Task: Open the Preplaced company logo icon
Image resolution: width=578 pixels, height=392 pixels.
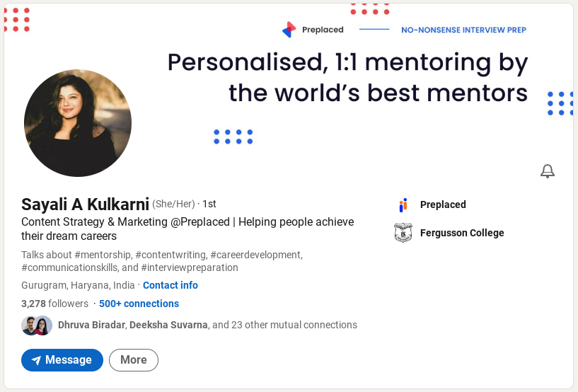Action: (403, 204)
